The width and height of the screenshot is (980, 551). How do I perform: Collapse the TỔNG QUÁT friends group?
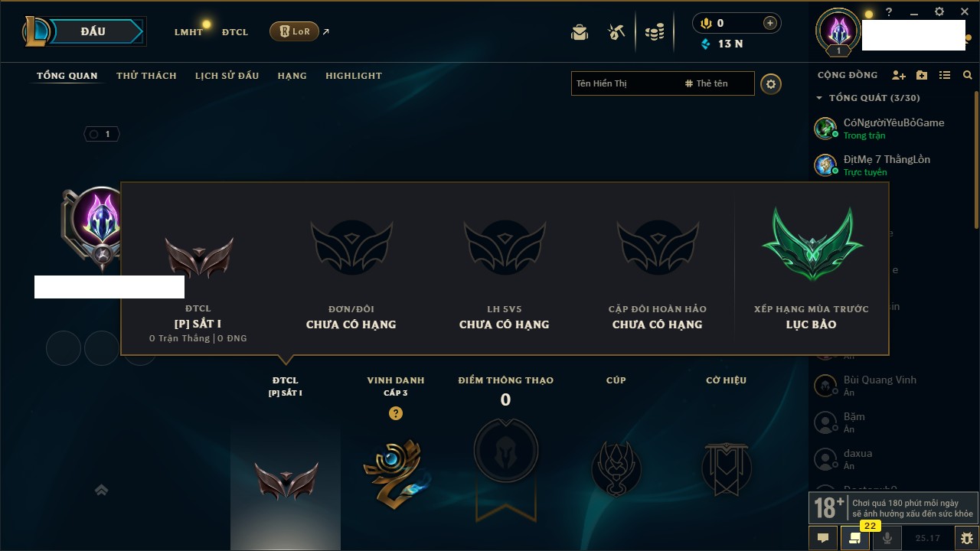[x=819, y=98]
